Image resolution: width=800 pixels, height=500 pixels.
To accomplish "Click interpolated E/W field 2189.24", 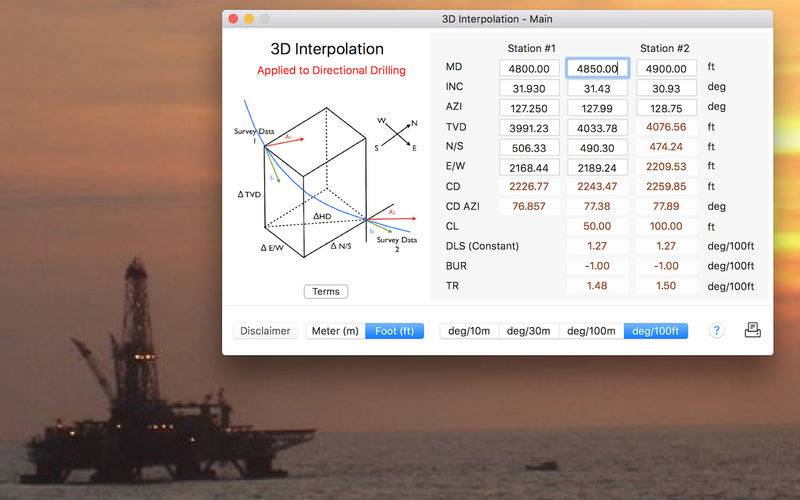I will [x=597, y=168].
